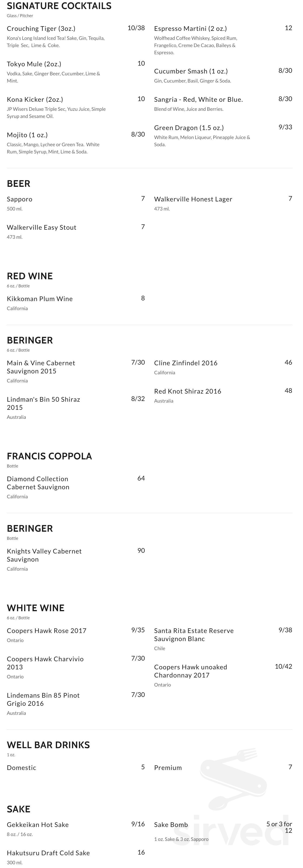Click the Sake Bomb item name
Image resolution: width=303 pixels, height=868 pixels.
pyautogui.click(x=171, y=824)
